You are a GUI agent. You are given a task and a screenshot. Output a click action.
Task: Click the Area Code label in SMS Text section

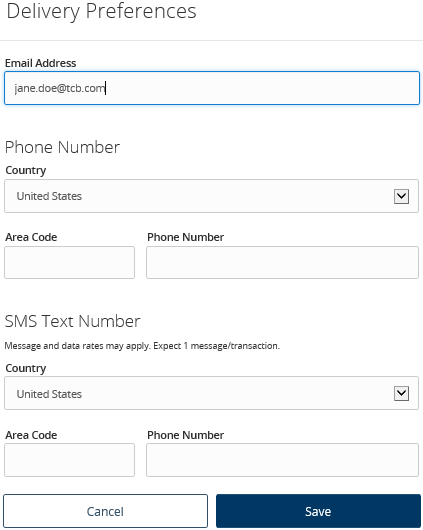click(31, 435)
